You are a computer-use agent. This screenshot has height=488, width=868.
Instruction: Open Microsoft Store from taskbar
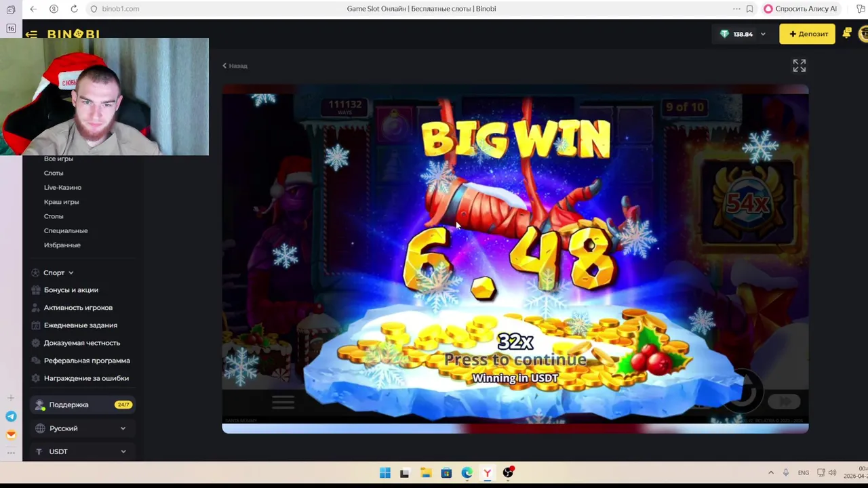point(446,473)
